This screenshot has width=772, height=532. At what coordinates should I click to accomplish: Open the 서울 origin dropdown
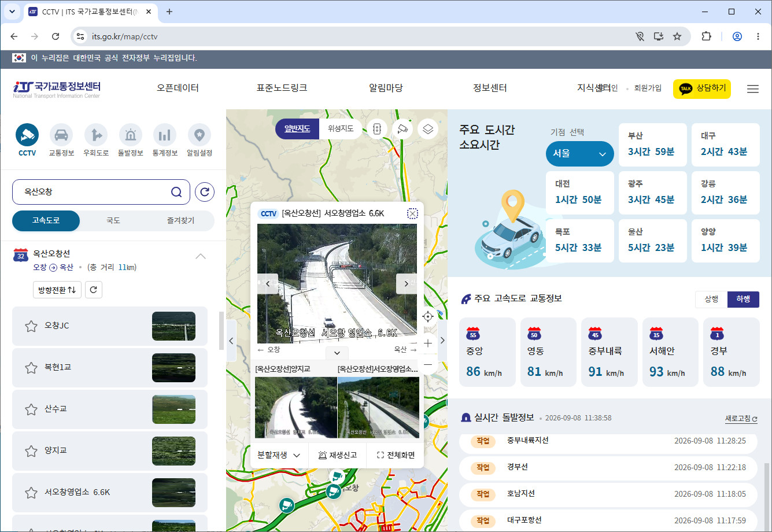point(579,154)
